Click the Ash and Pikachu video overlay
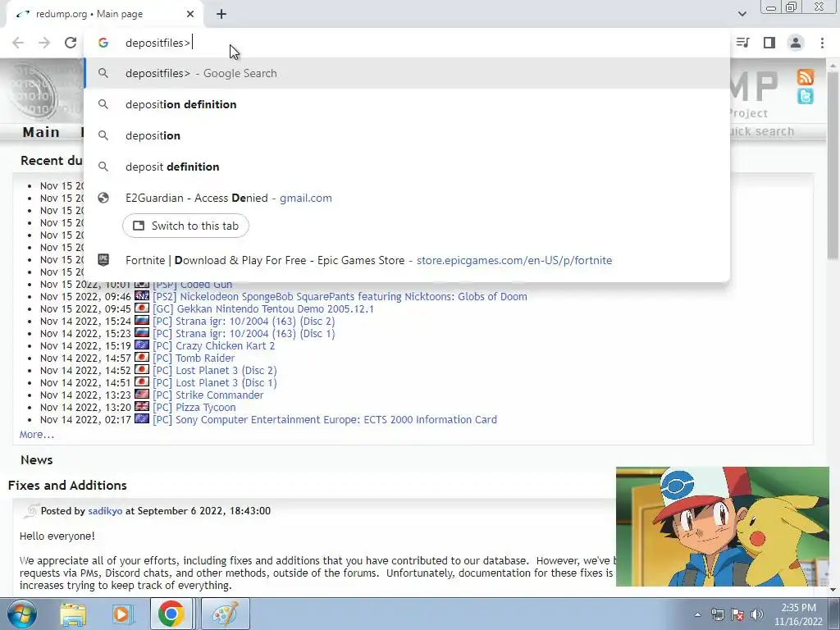The height and width of the screenshot is (630, 840). click(x=722, y=526)
